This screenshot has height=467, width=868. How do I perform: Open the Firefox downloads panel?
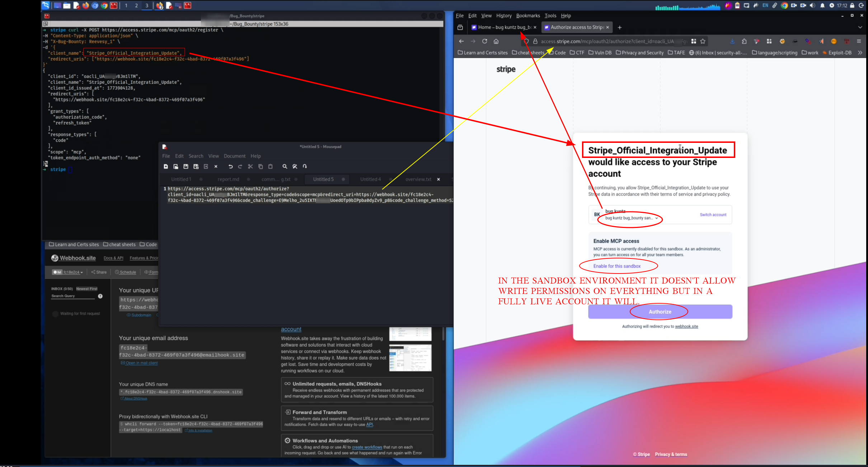(732, 41)
